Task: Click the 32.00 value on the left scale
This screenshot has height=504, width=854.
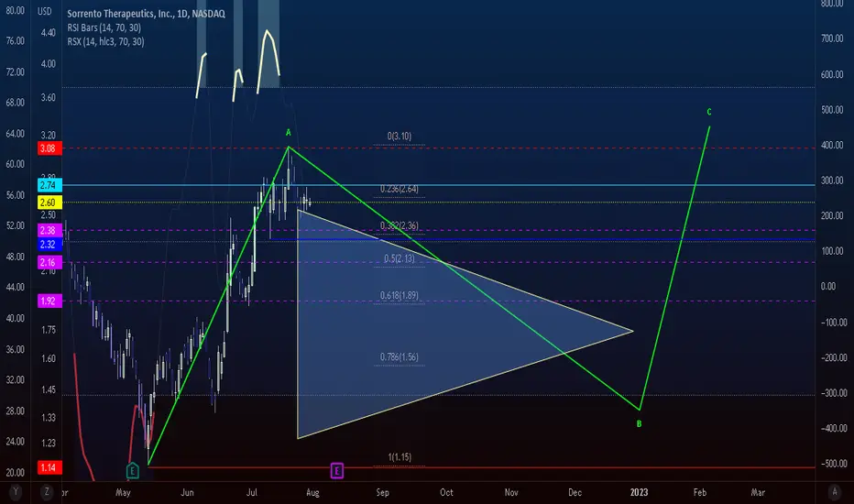Action: click(x=16, y=379)
